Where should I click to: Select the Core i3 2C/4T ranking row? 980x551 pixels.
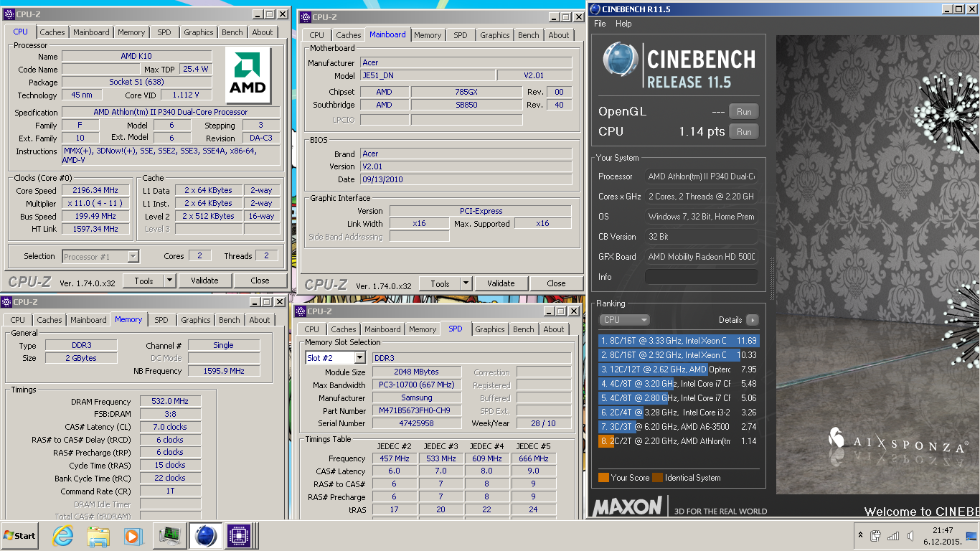[x=678, y=413]
